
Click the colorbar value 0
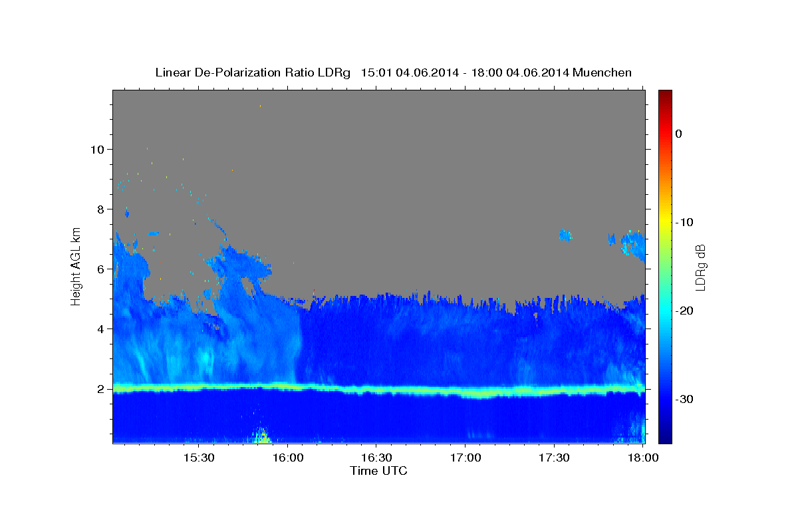click(x=679, y=134)
